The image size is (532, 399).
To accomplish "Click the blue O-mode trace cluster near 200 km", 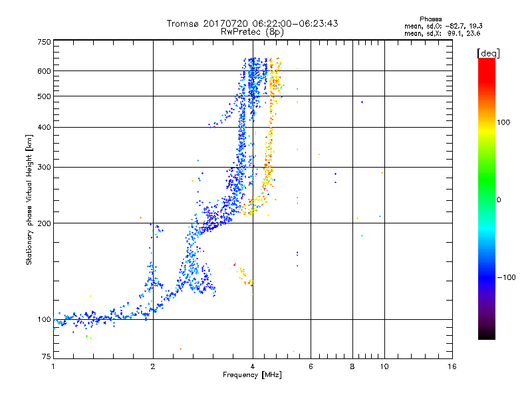I will click(215, 219).
